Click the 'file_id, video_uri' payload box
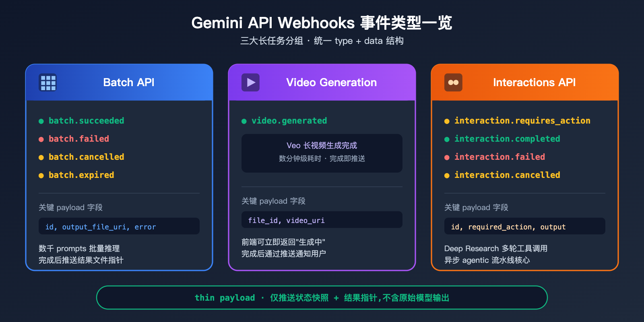Viewport: 644px width, 322px height. point(322,220)
